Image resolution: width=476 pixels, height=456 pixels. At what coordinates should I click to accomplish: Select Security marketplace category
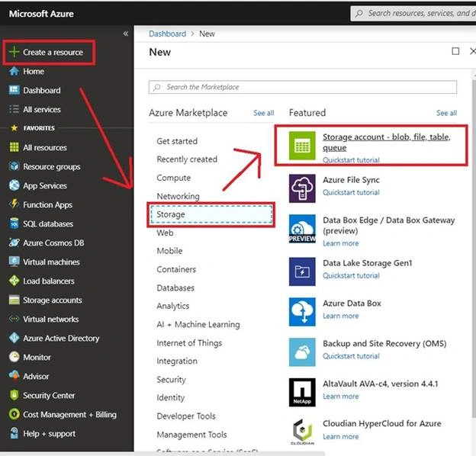coord(171,379)
